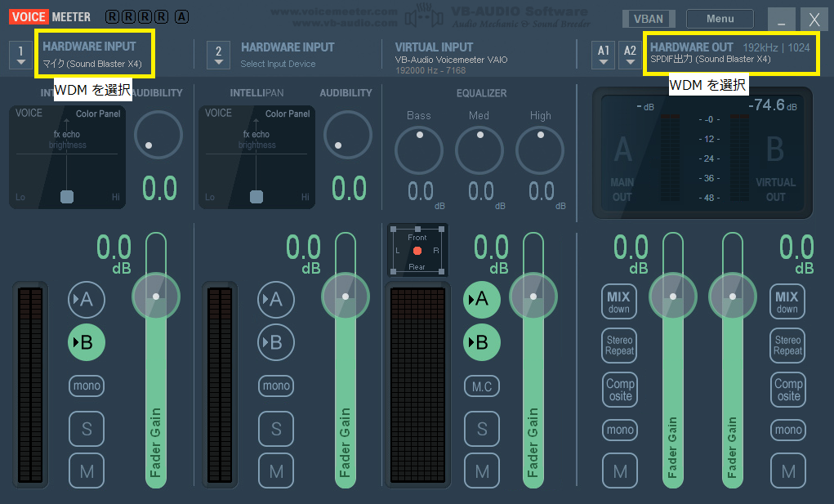Click the first R indicator box
834x504 pixels.
112,17
